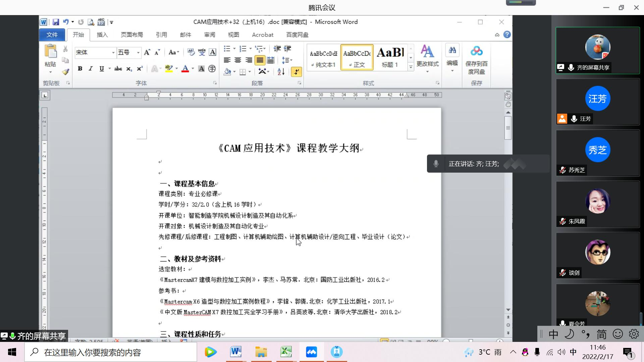Click the Sort A-Z icon
This screenshot has height=362, width=644.
pyautogui.click(x=281, y=71)
